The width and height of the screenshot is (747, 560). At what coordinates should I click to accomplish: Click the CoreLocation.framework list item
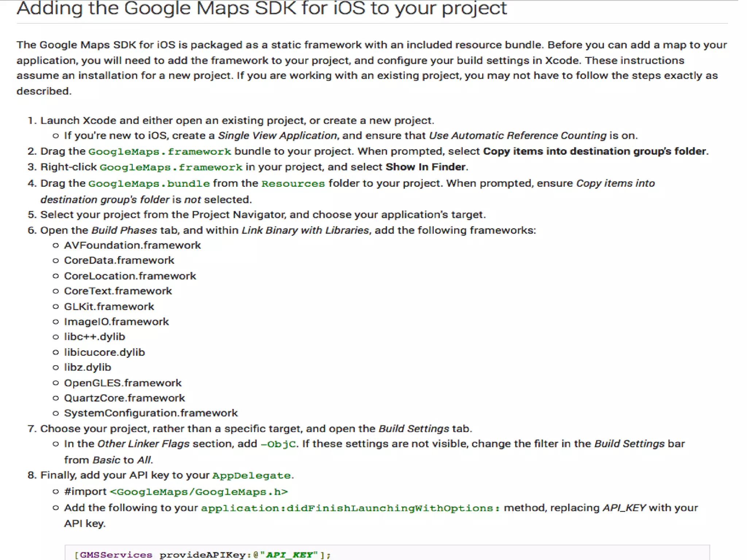coord(130,276)
